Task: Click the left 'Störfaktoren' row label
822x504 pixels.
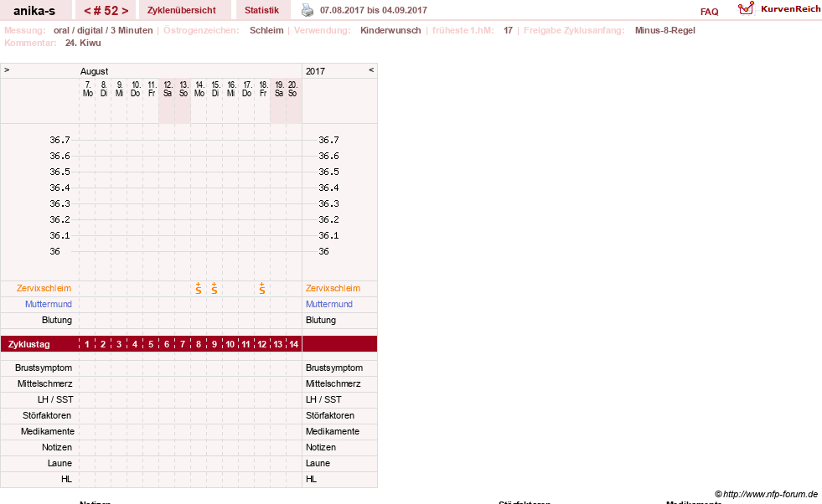Action: [x=47, y=415]
